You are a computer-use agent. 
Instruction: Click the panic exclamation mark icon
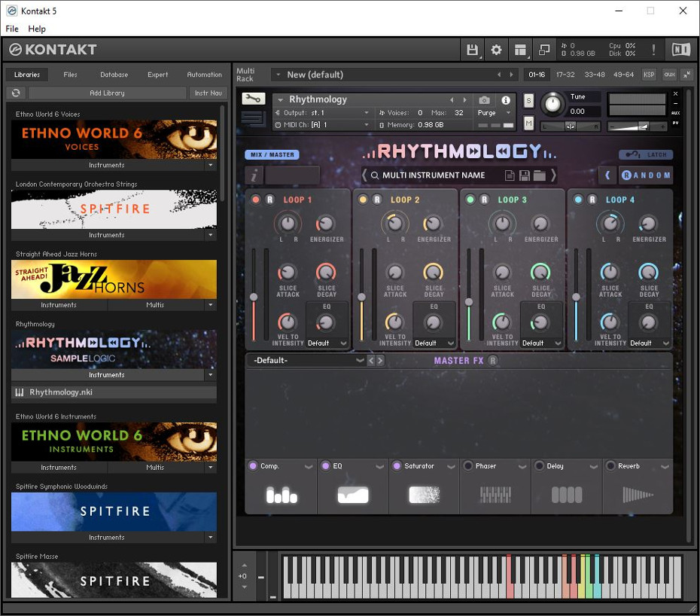653,50
